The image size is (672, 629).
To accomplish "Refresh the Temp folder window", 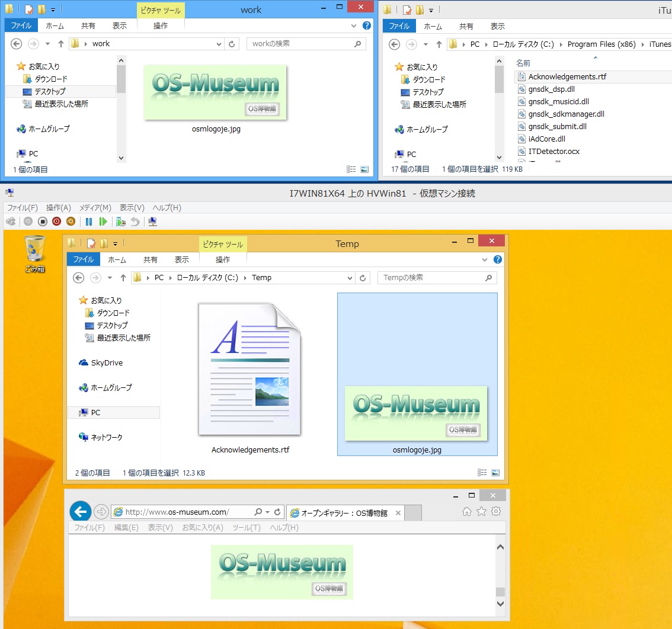I will 363,278.
